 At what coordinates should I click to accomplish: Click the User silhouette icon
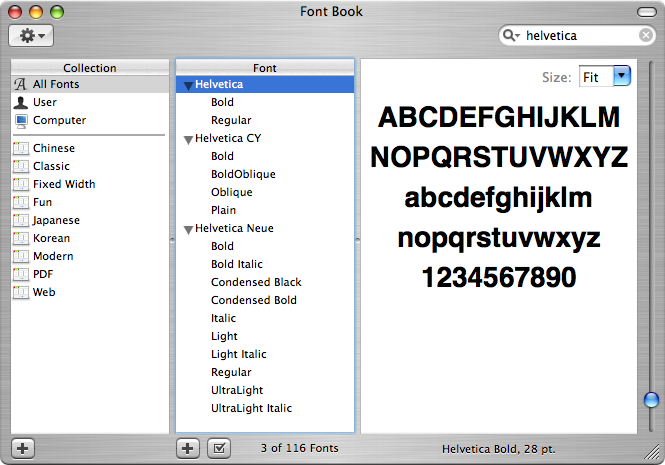(20, 102)
